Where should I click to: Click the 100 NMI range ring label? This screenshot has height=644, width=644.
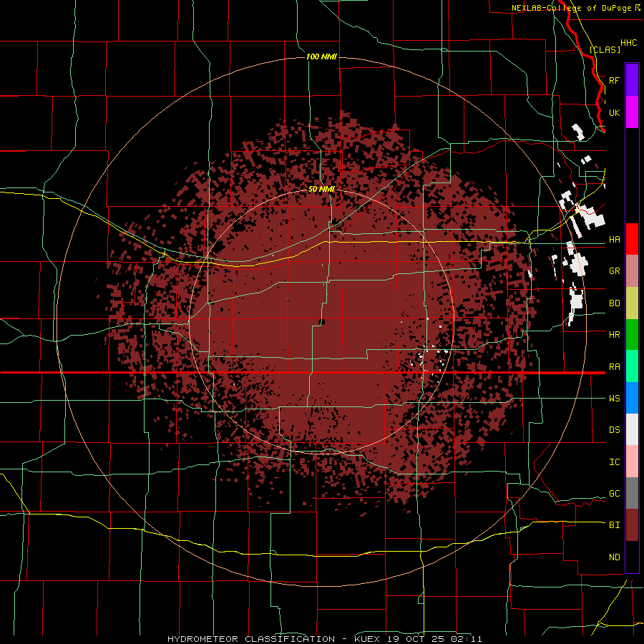pos(321,57)
